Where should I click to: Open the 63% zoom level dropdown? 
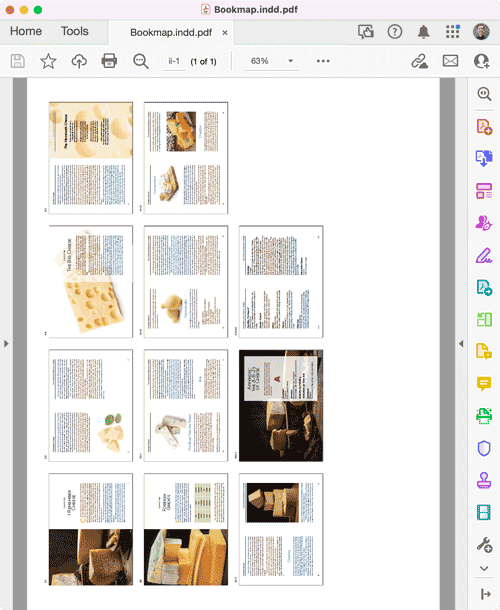coord(291,61)
